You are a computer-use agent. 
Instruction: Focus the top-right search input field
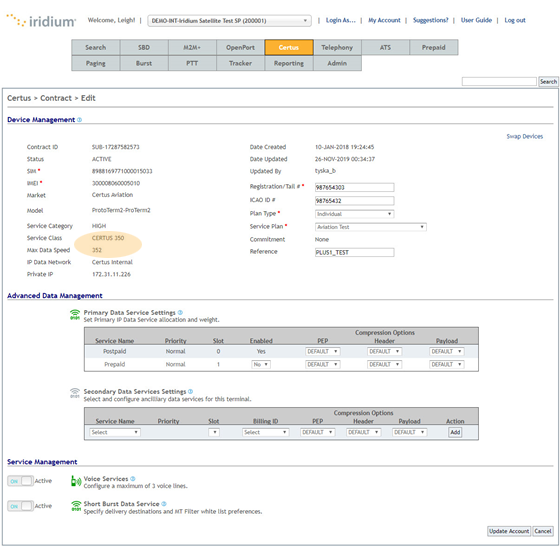tap(499, 81)
